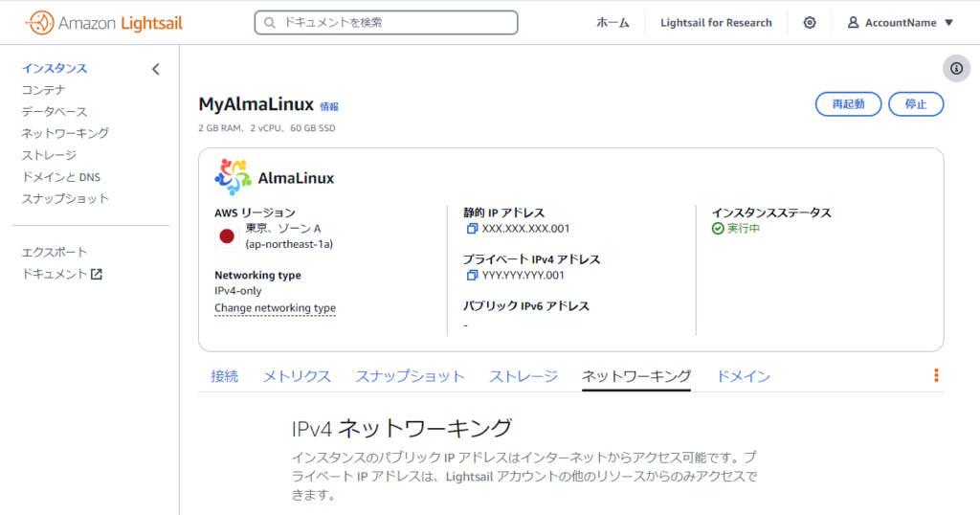Copy the static IP address
Screen dimensions: 980x515
[x=472, y=229]
